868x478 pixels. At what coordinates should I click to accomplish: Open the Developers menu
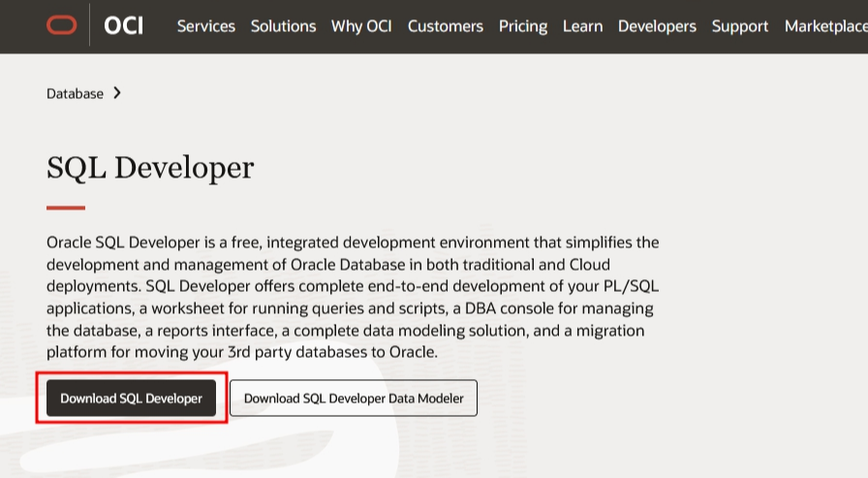coord(657,26)
